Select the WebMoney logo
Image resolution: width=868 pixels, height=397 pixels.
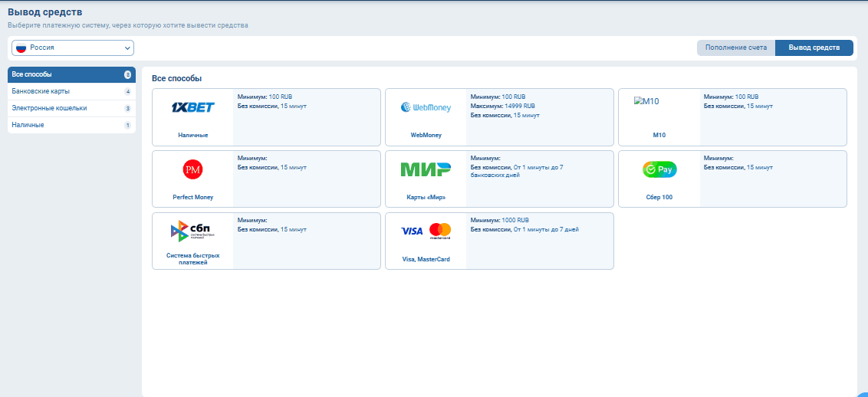(x=426, y=108)
